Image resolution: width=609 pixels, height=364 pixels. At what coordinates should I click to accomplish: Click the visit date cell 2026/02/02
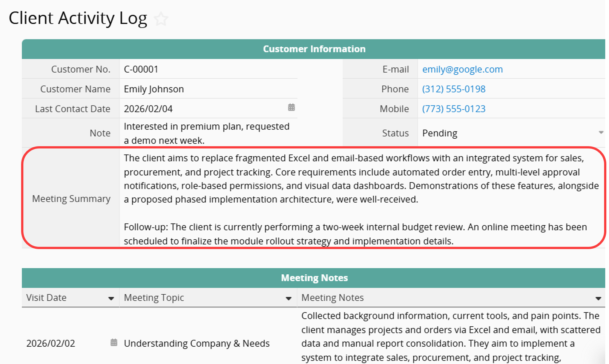(x=51, y=343)
